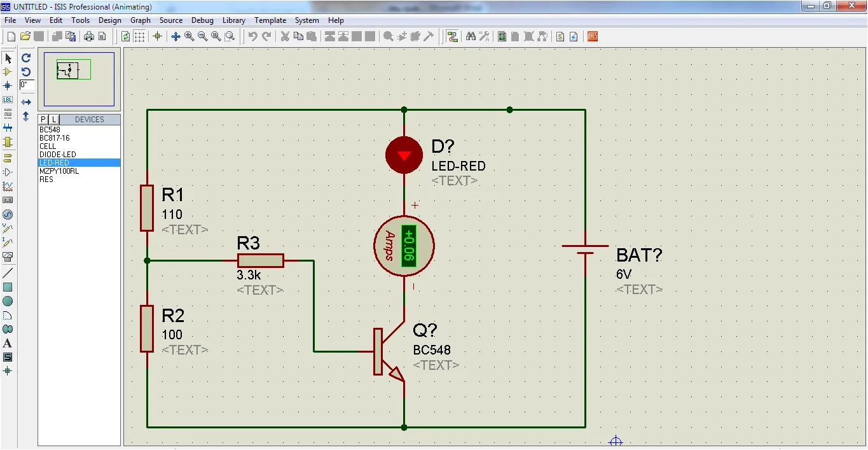Click zoom to view entire sheet icon
The width and height of the screenshot is (868, 450).
coord(216,36)
